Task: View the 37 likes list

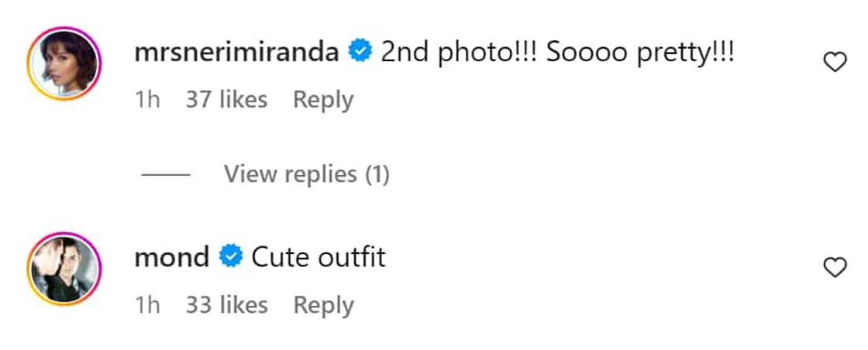Action: click(226, 100)
